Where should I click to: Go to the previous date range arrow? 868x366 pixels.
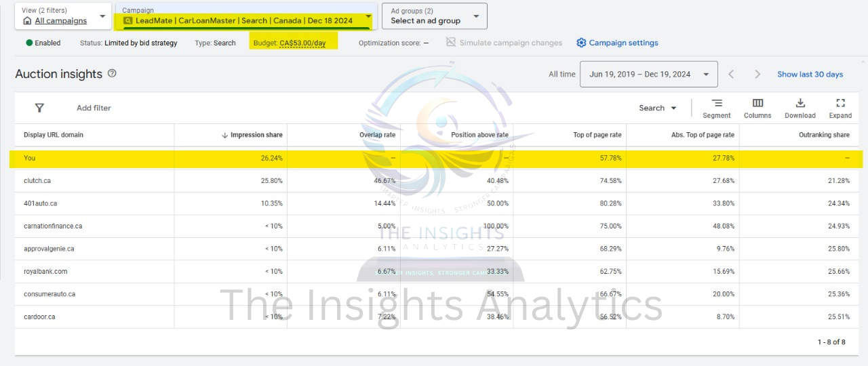point(731,75)
